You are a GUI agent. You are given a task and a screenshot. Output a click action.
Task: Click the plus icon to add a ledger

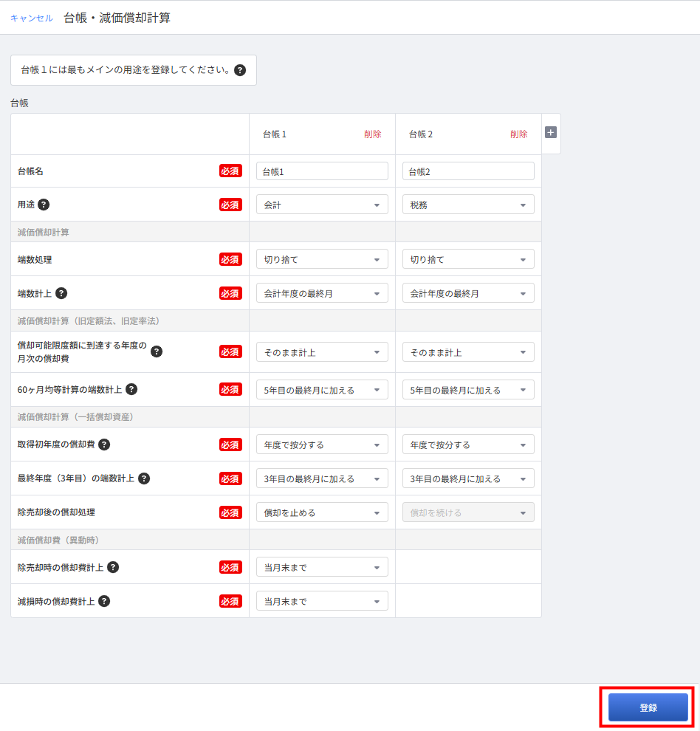coord(550,133)
